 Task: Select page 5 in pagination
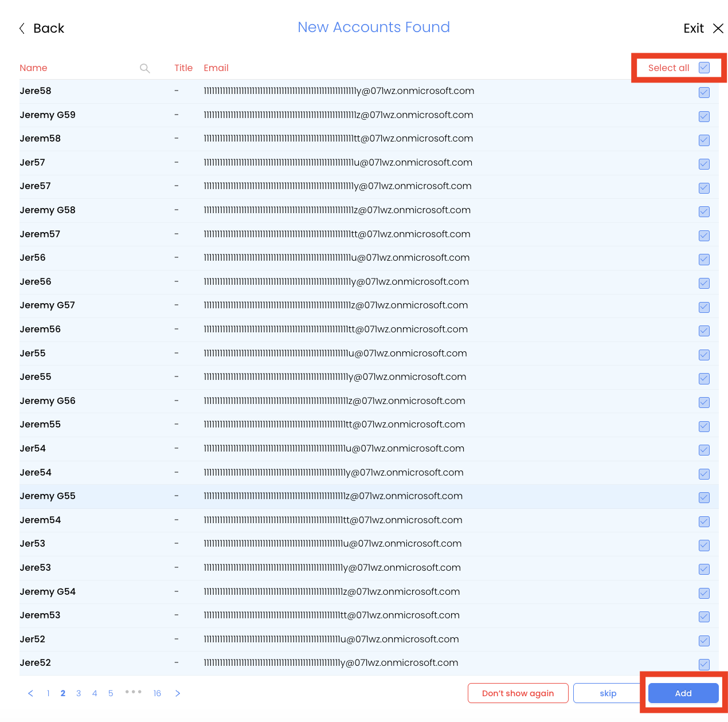pos(111,693)
